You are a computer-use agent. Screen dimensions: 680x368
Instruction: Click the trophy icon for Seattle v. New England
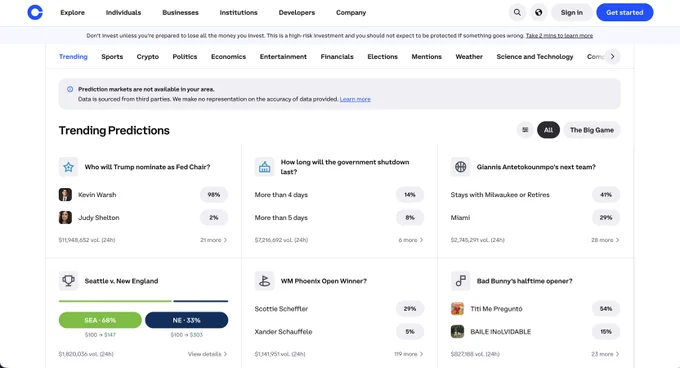click(x=68, y=281)
